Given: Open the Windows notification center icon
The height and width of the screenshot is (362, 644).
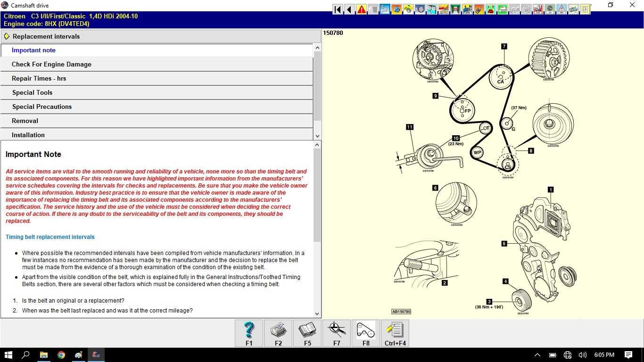Looking at the screenshot, I should (628, 355).
